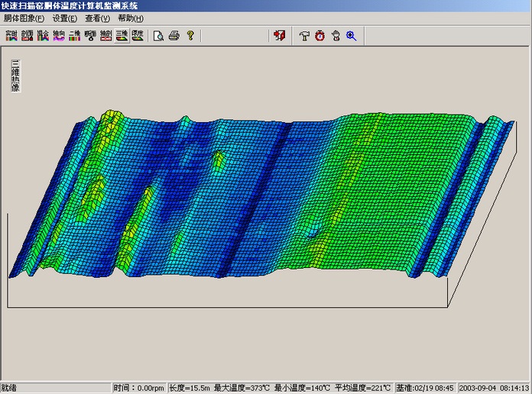Open print preview from the toolbar
The height and width of the screenshot is (394, 532).
159,35
